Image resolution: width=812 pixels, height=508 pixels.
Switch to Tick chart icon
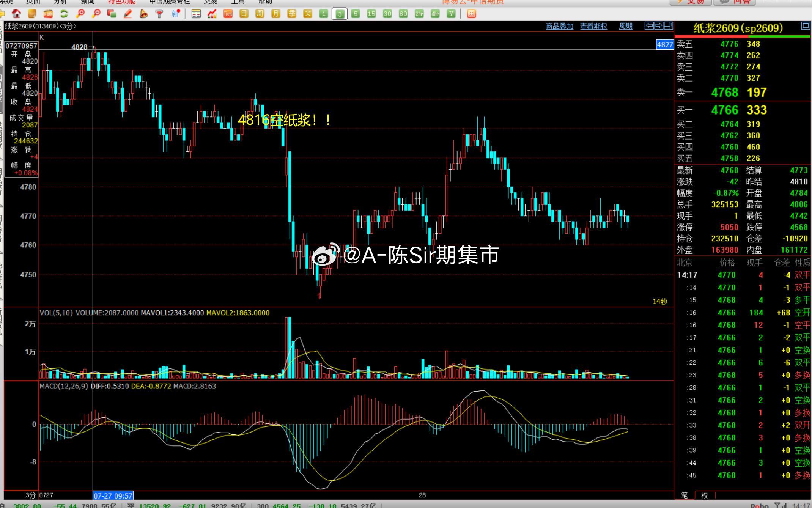point(228,14)
